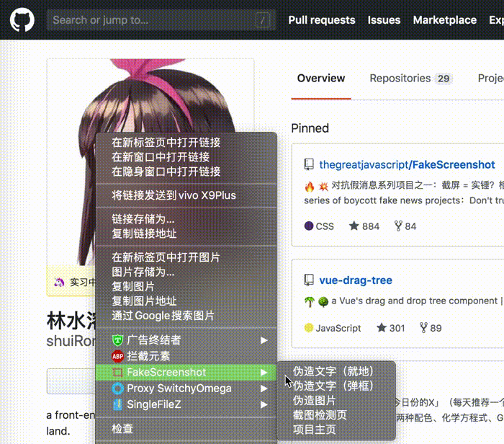
Task: Expand the FakeScreenshot submenu arrow
Action: [264, 372]
